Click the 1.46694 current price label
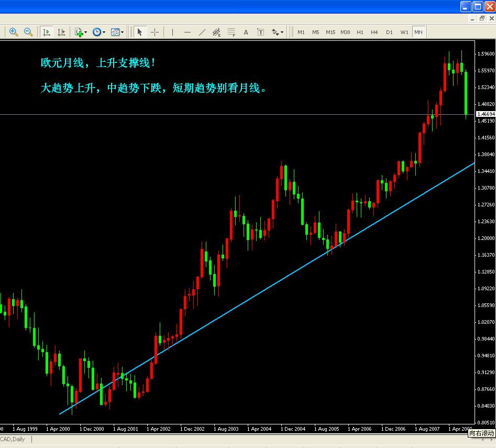 486,114
